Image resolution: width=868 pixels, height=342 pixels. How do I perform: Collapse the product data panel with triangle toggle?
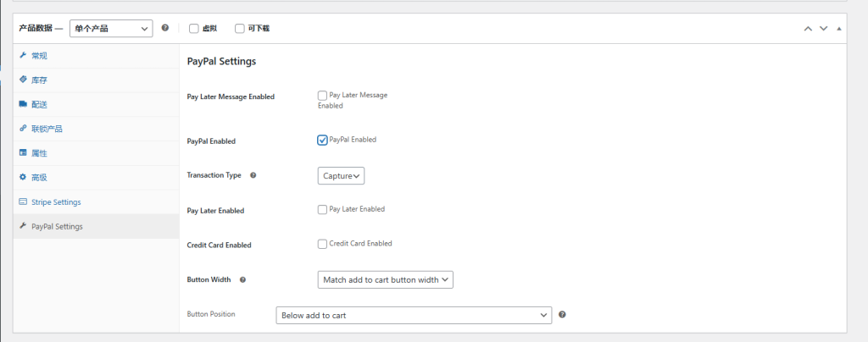(x=839, y=28)
